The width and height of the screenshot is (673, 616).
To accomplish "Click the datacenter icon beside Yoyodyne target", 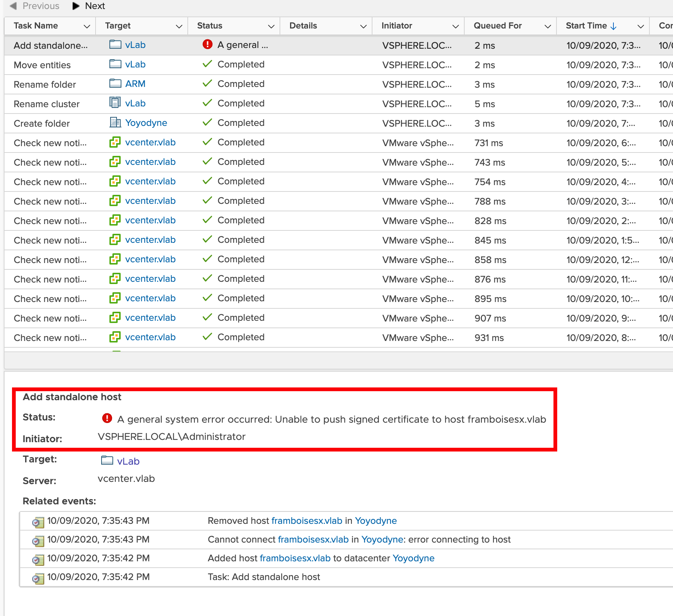I will point(115,123).
